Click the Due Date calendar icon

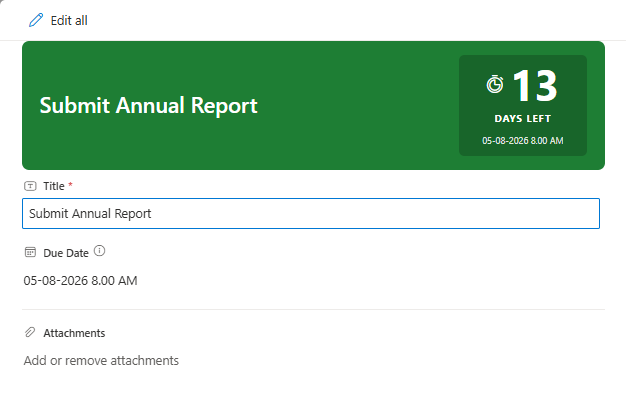pos(30,252)
